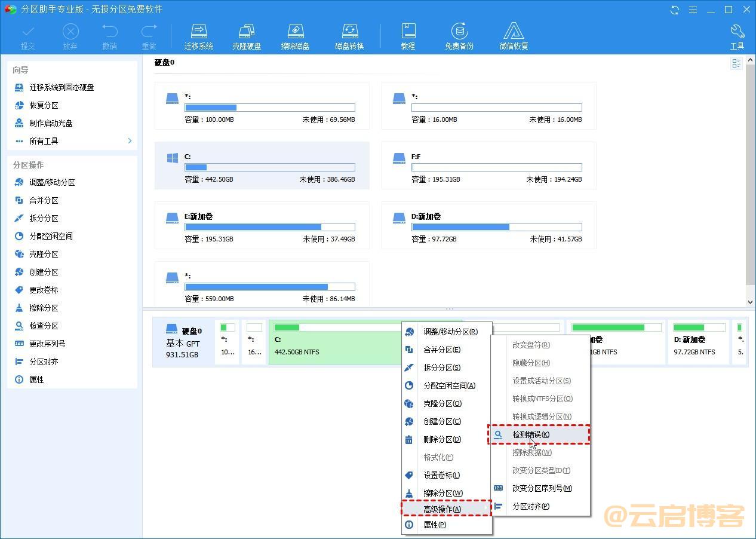Viewport: 756px width, 539px height.
Task: Choose 拆分分区(S) from context menu
Action: (447, 367)
